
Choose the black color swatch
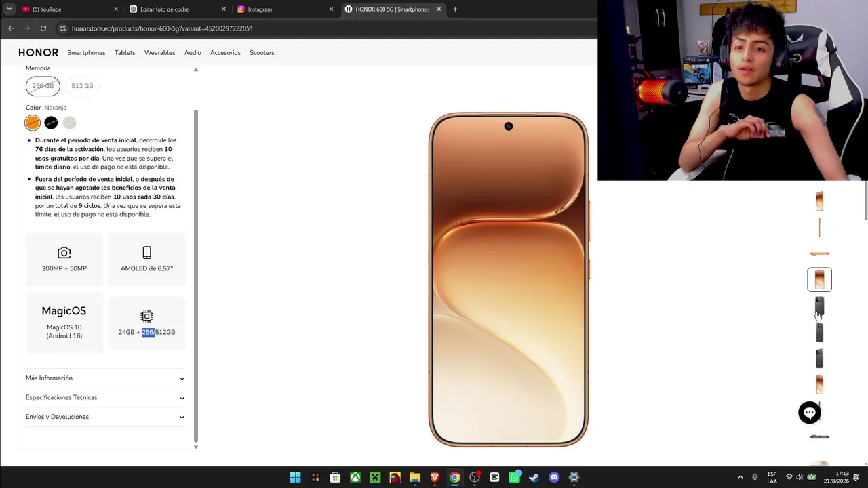pos(51,123)
